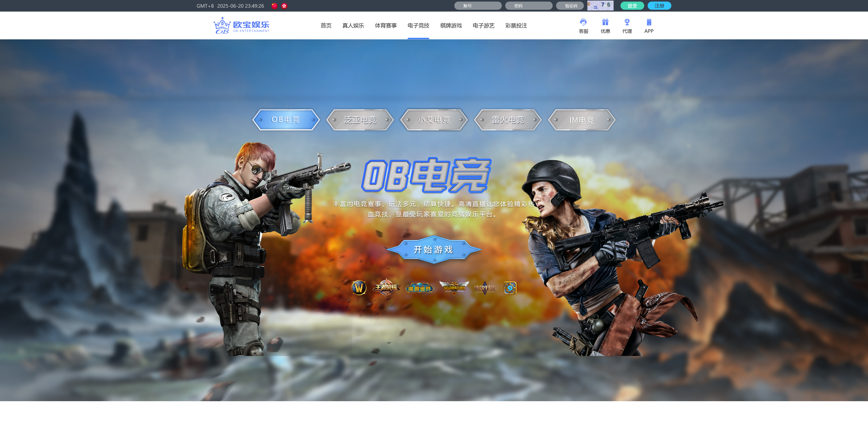Open 棋牌游戏 card games menu
Image resolution: width=868 pixels, height=434 pixels.
(451, 26)
